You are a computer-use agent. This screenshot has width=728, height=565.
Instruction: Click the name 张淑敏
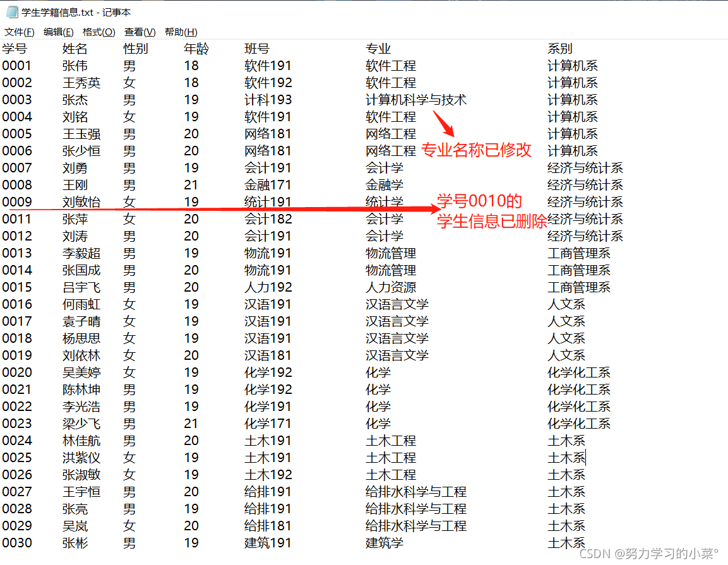coord(81,475)
